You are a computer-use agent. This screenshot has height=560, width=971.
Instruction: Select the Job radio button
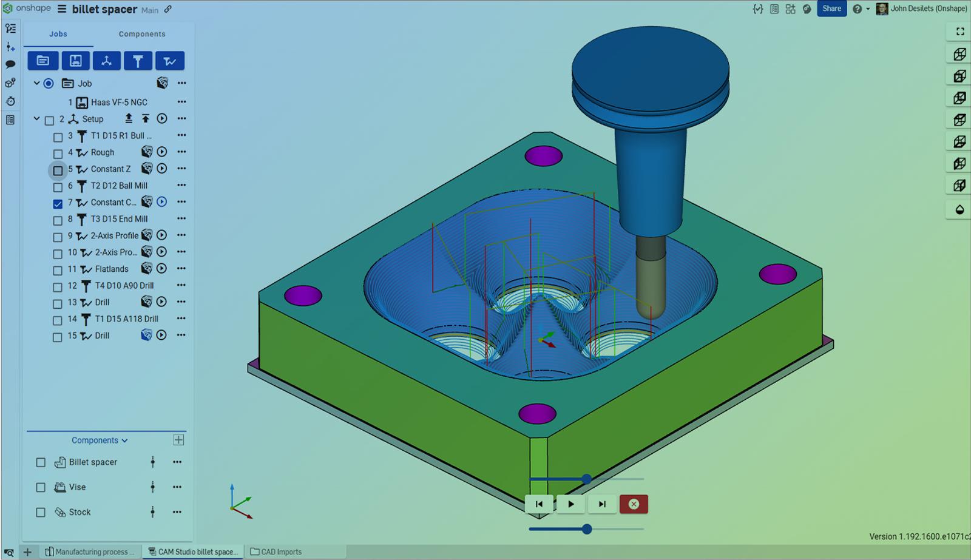[49, 84]
